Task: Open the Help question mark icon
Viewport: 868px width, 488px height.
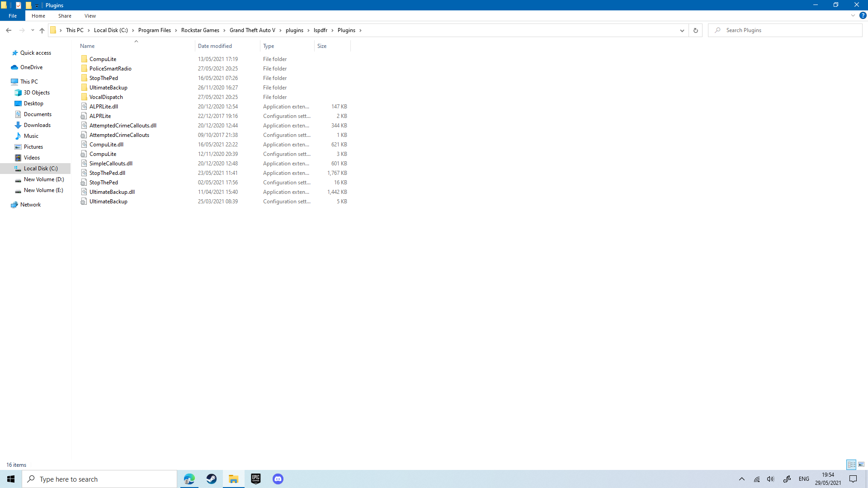Action: 863,15
